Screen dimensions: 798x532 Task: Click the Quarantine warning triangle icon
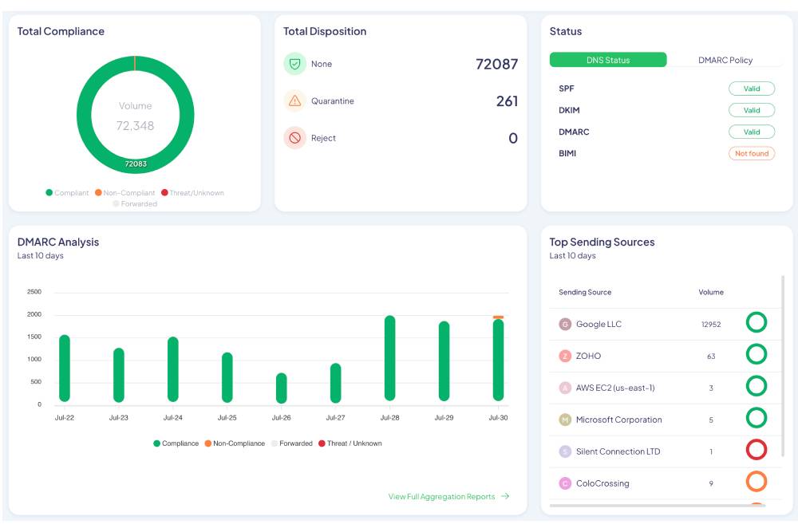coord(294,101)
